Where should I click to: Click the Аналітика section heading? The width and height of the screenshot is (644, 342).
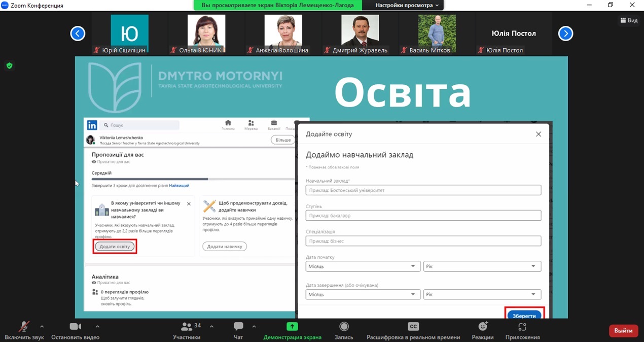tap(105, 277)
